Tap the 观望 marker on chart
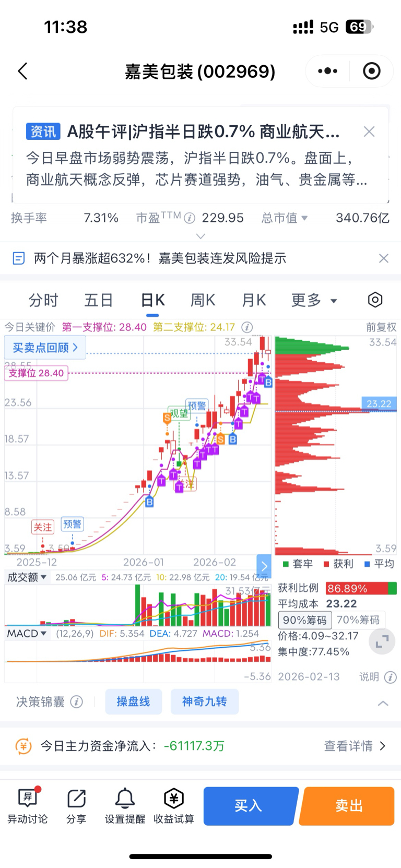 pos(179,413)
